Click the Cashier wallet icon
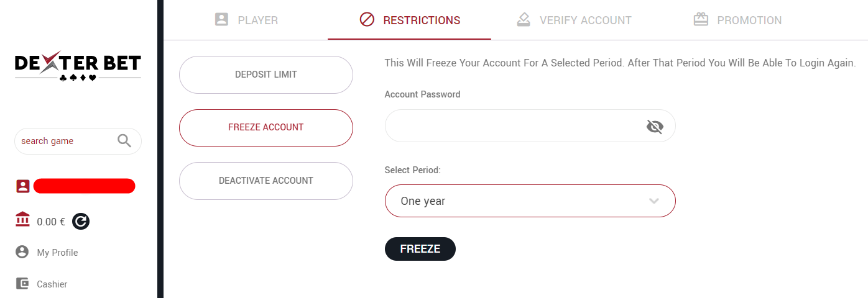Image resolution: width=868 pixels, height=298 pixels. (22, 284)
